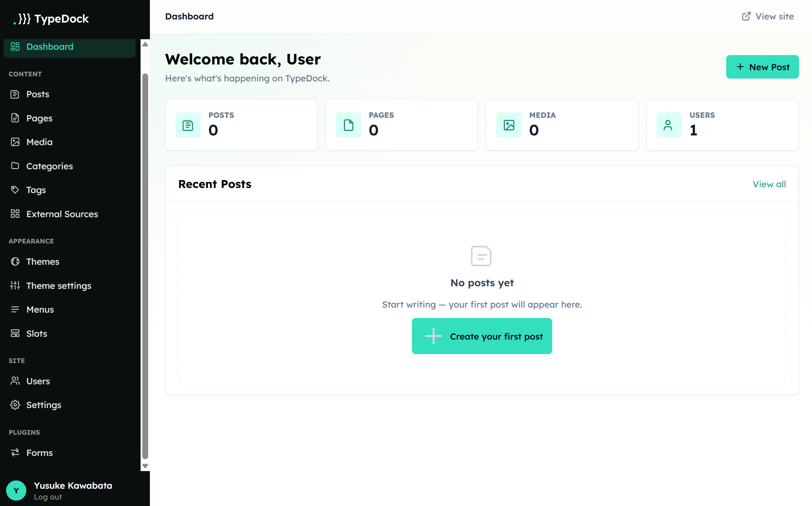Click the Log out link

coord(48,497)
